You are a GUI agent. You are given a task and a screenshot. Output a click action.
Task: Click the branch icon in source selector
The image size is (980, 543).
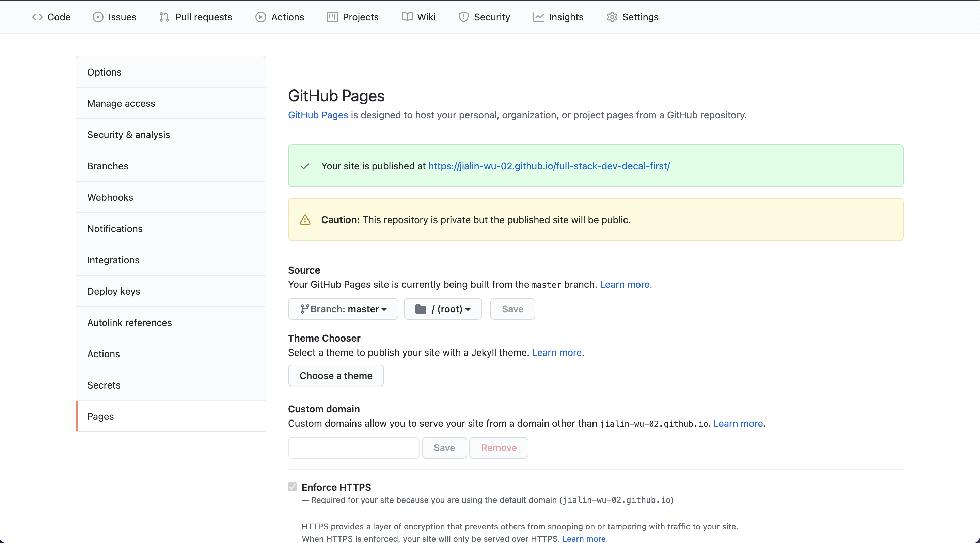(x=304, y=309)
